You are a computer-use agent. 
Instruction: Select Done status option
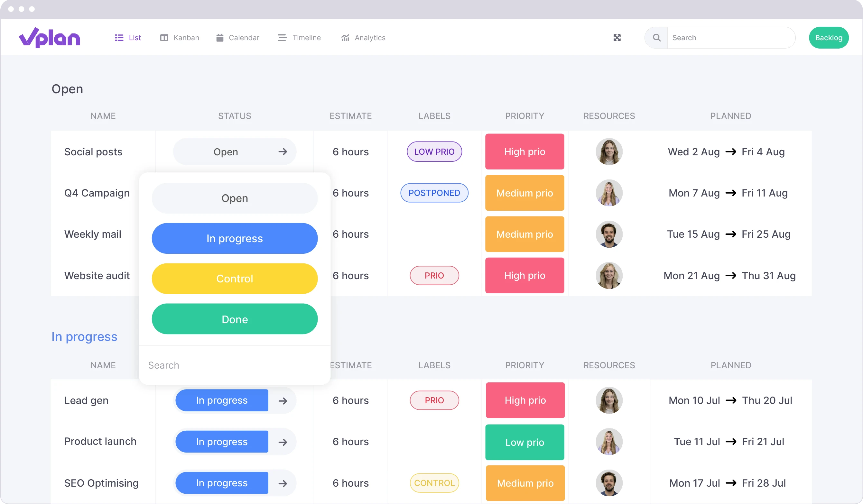pyautogui.click(x=234, y=319)
